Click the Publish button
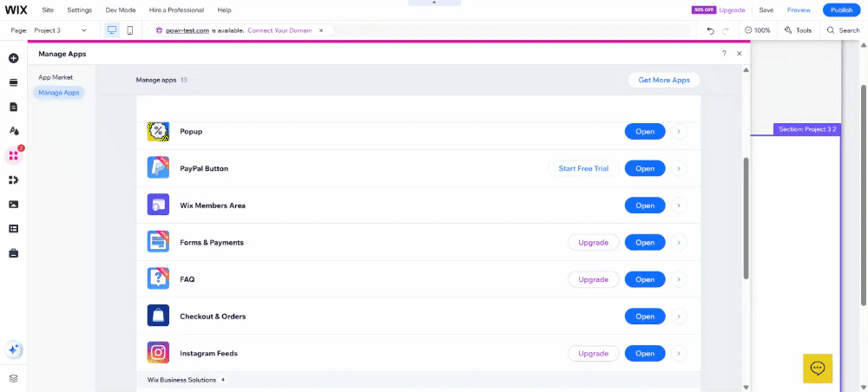Image resolution: width=868 pixels, height=392 pixels. [x=841, y=10]
